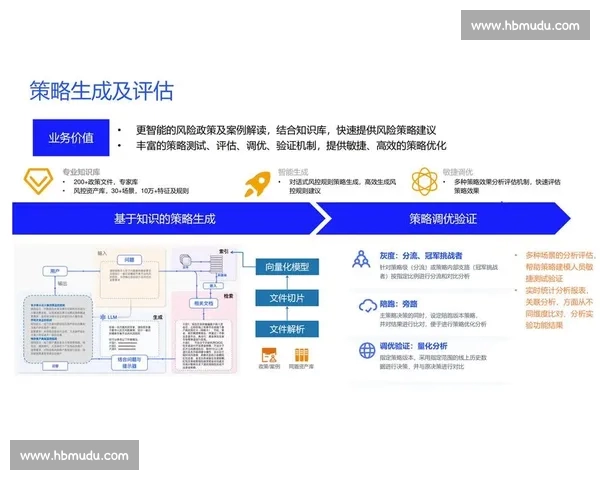Click the text 200+政策文件，专家库
This screenshot has height=480, width=600.
(106, 182)
